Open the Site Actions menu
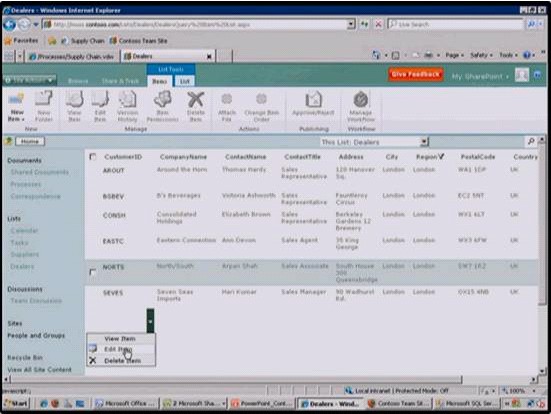The height and width of the screenshot is (414, 551). [30, 80]
